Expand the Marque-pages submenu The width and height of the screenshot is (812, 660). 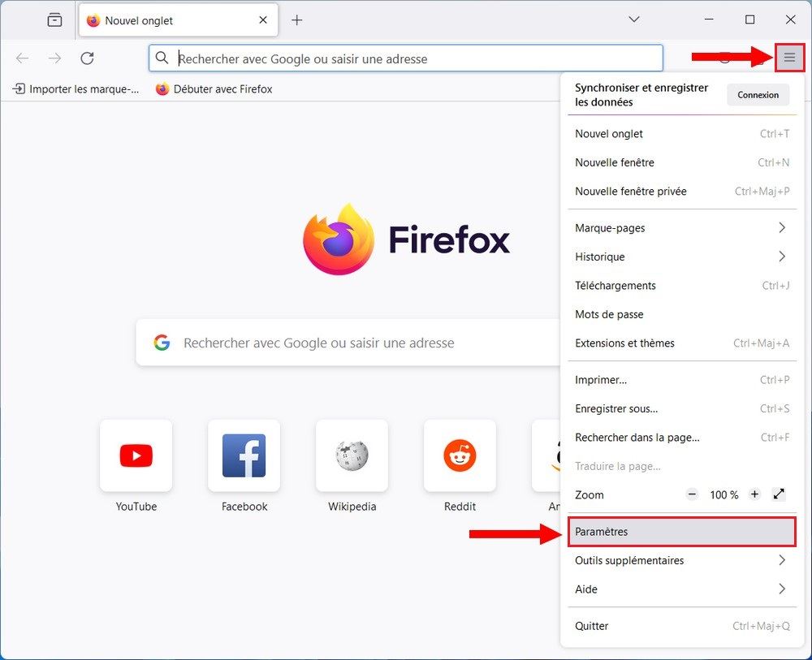682,227
